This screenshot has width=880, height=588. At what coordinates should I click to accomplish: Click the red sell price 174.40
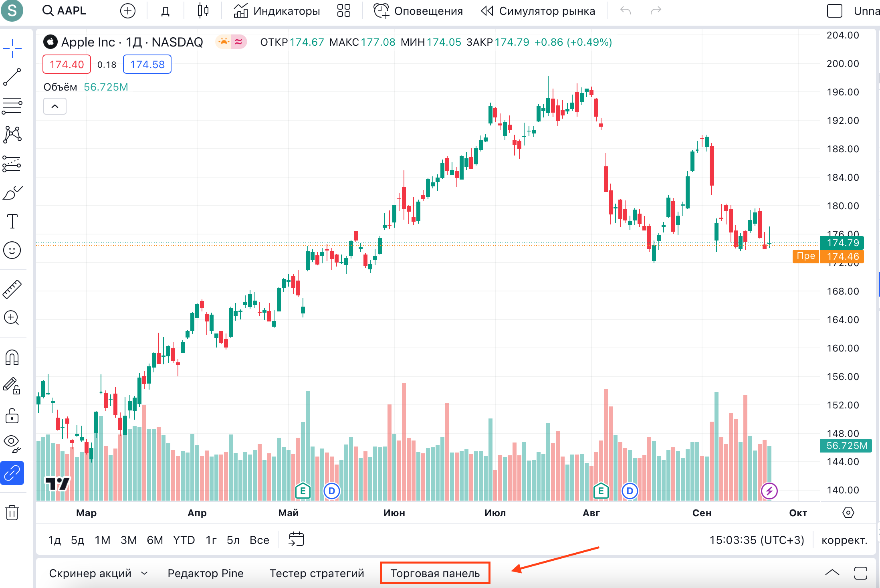[x=67, y=65]
